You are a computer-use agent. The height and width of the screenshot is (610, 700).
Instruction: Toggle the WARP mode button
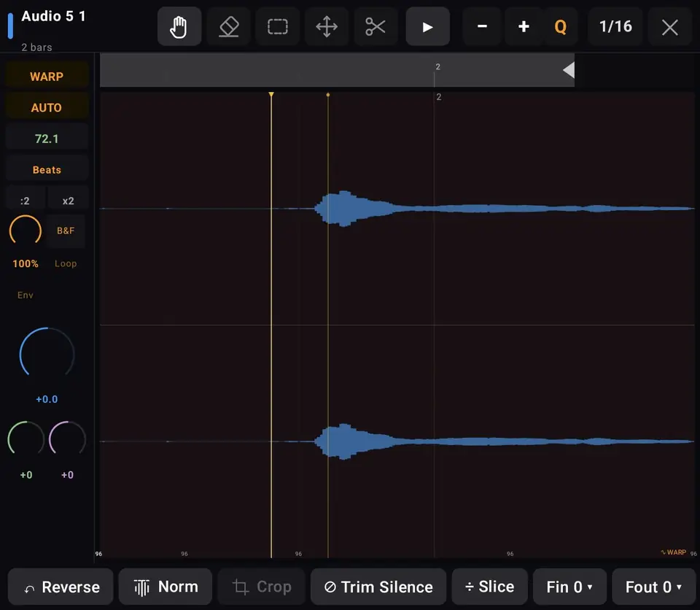(x=47, y=77)
